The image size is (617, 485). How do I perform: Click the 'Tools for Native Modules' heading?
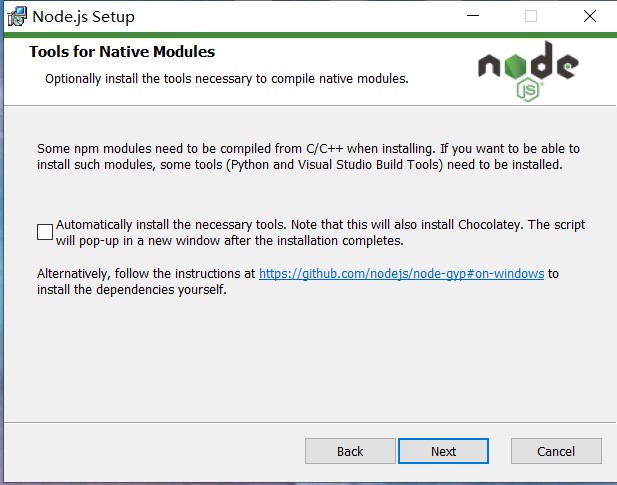click(122, 52)
